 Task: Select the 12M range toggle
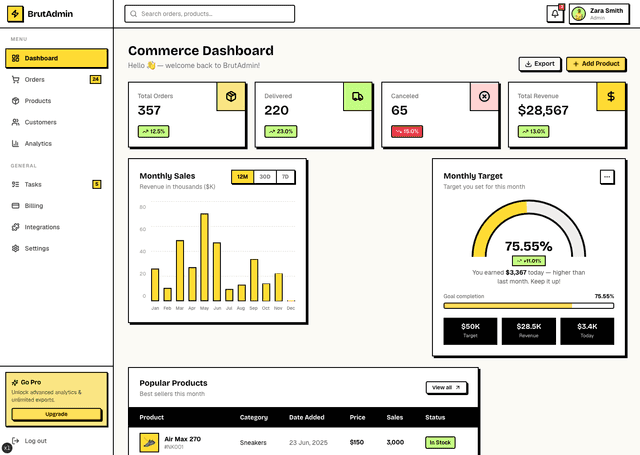pos(242,177)
